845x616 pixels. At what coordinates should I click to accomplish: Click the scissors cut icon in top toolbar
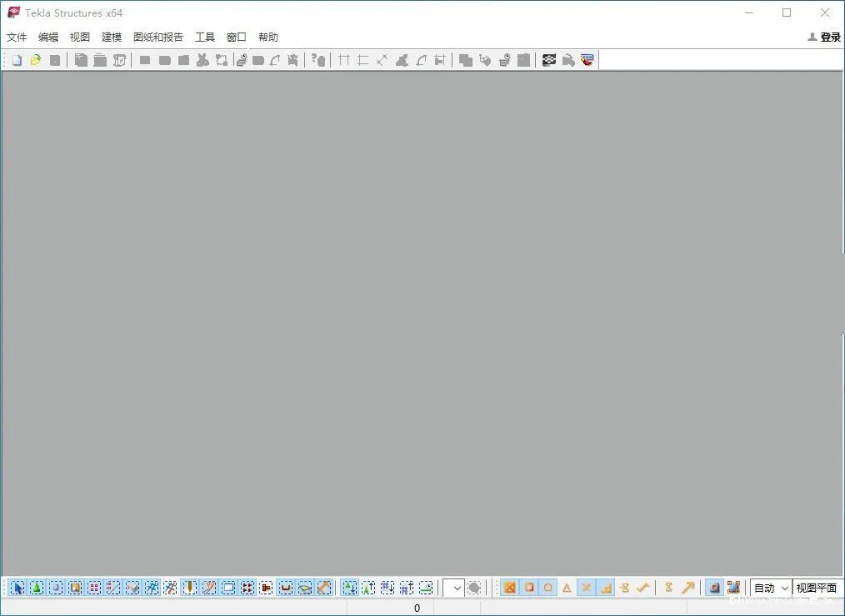pos(202,60)
